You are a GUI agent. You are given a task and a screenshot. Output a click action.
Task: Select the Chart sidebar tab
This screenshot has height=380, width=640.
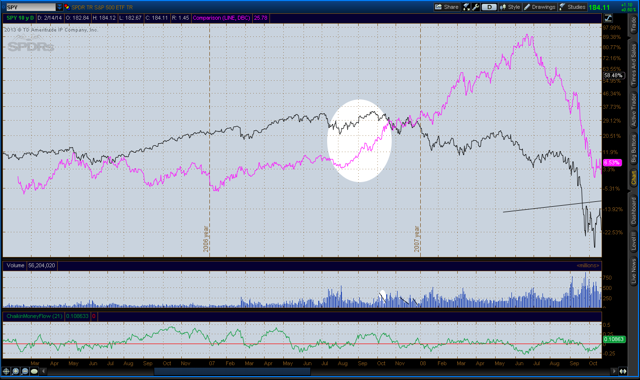point(633,178)
